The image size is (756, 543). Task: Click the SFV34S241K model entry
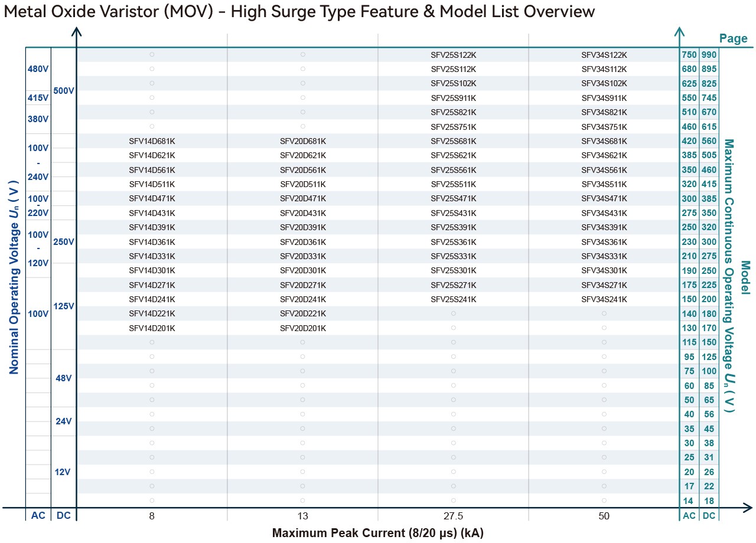[604, 299]
